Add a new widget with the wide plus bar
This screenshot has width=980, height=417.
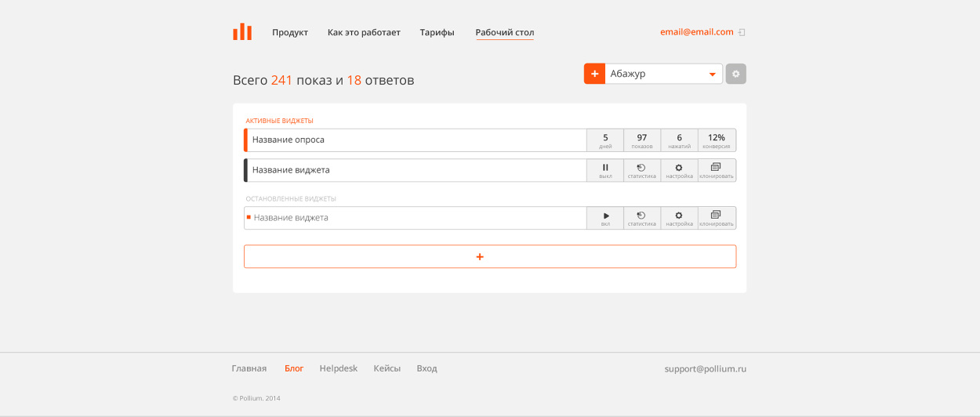coord(489,256)
